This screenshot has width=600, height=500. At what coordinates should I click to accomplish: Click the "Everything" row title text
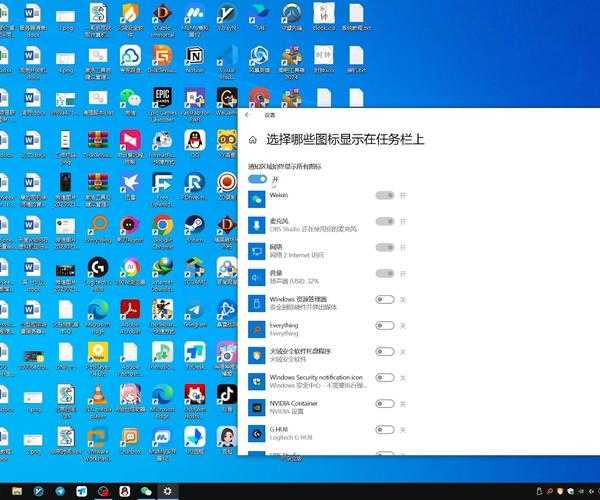284,325
